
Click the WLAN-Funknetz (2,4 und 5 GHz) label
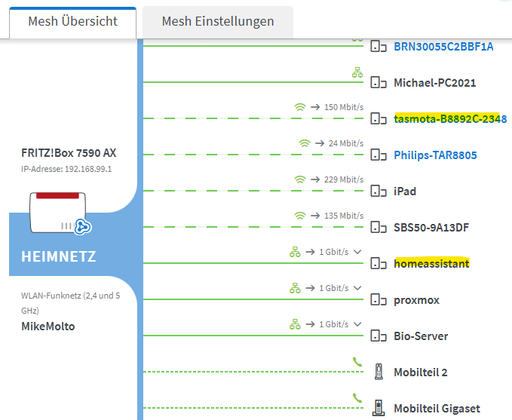(71, 303)
